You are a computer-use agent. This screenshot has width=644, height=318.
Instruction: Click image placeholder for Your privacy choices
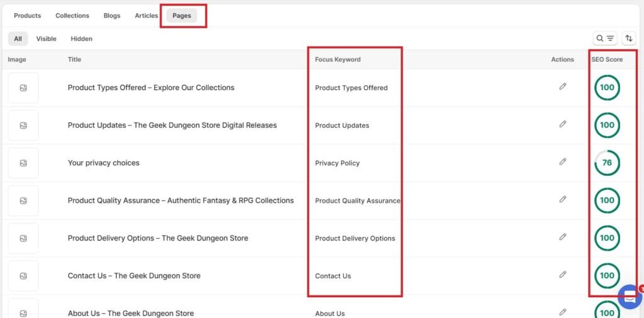click(23, 163)
